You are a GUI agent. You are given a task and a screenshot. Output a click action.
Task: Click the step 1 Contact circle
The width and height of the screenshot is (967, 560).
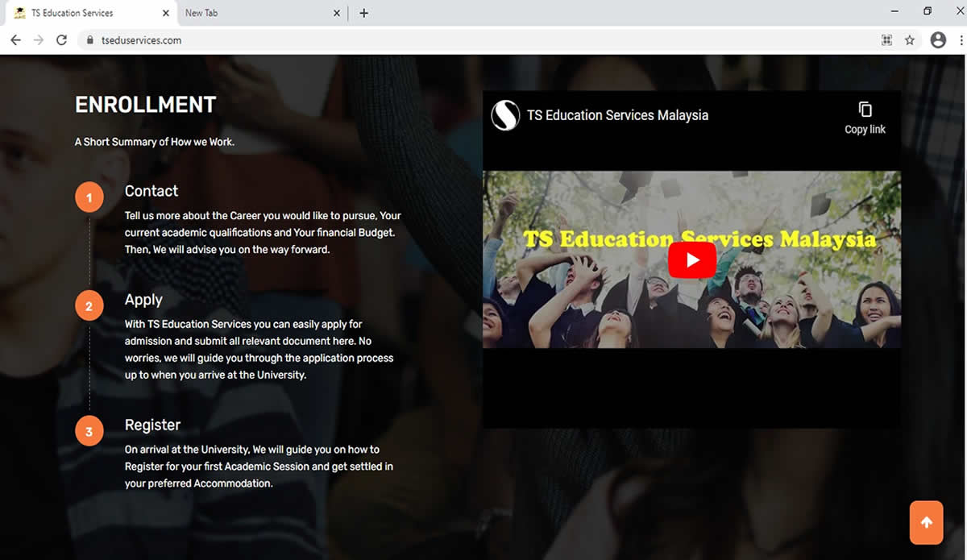[89, 197]
